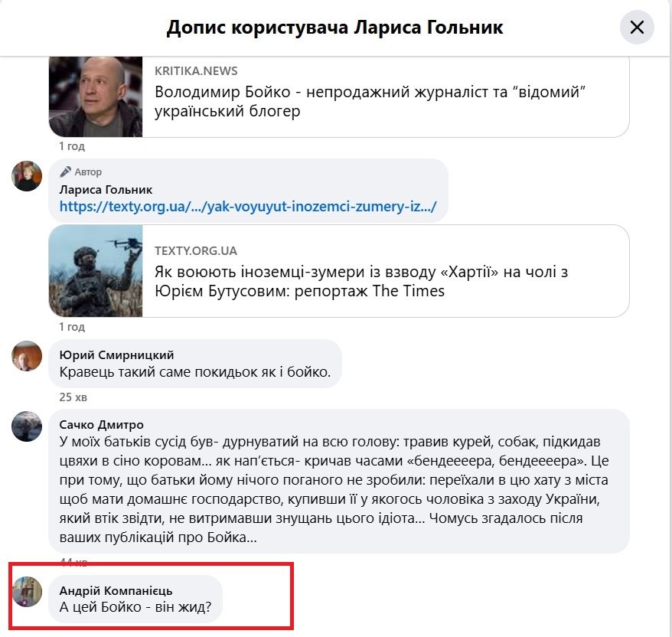Open the Володимир Бойко article thumbnail from kritika.news
The width and height of the screenshot is (672, 637).
click(x=96, y=96)
